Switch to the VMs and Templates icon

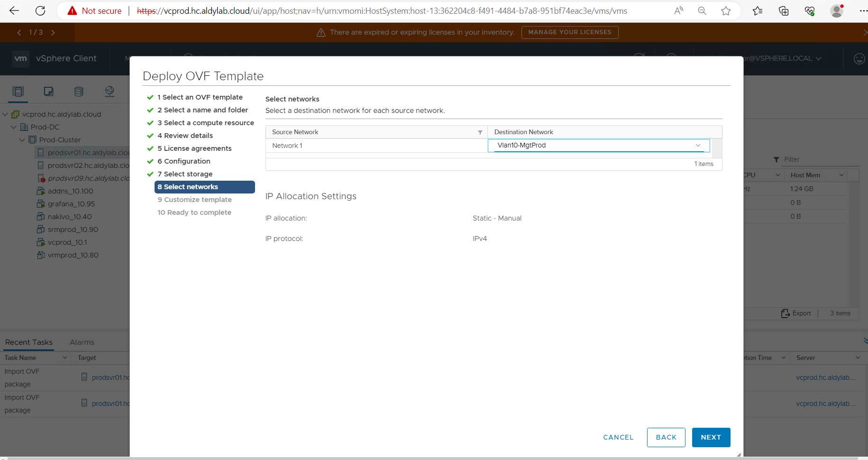(x=48, y=92)
